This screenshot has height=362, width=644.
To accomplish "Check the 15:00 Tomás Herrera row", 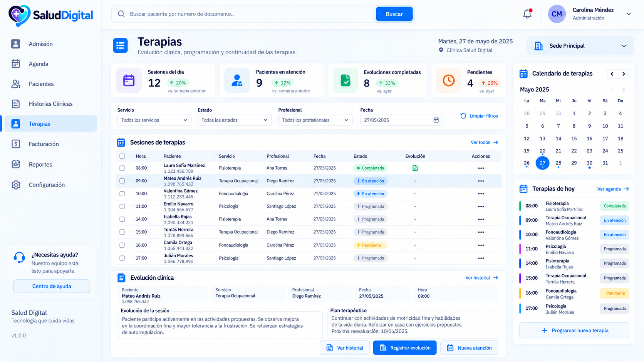I will (122, 232).
